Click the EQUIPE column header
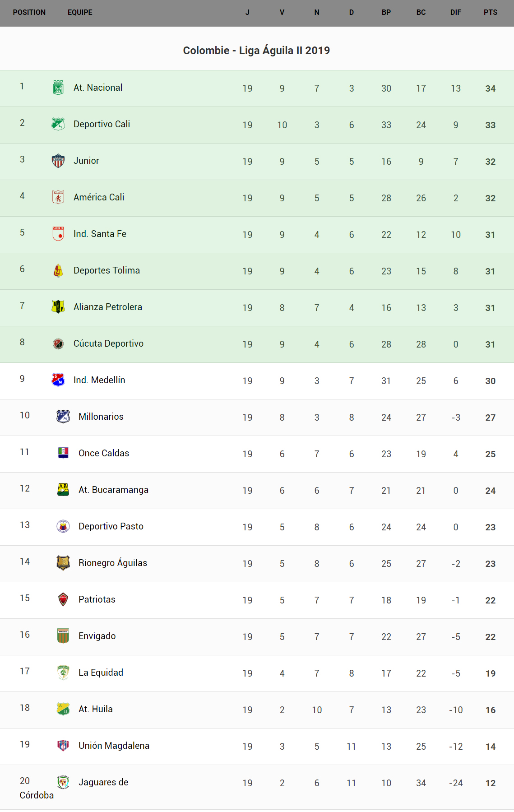 [x=80, y=13]
